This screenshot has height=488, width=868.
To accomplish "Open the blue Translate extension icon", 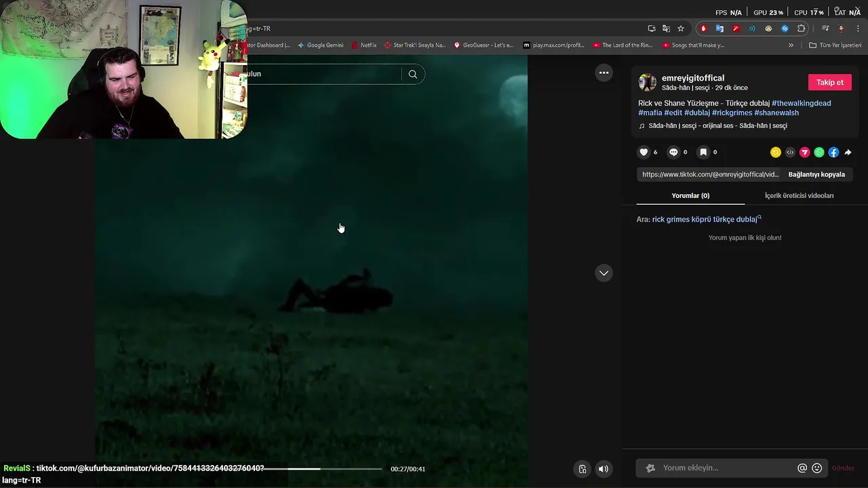I will [719, 28].
